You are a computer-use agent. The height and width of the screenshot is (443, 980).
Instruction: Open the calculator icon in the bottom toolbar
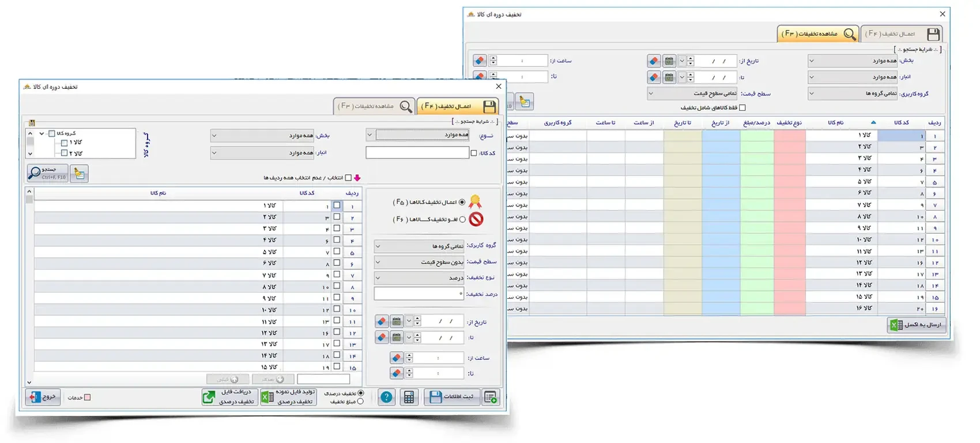click(409, 397)
